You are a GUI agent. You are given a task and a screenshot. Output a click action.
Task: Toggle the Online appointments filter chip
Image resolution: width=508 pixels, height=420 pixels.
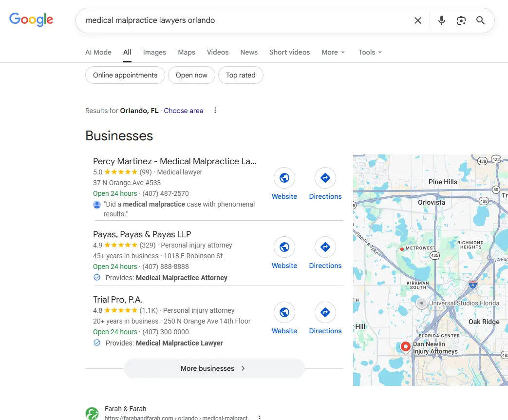click(125, 75)
